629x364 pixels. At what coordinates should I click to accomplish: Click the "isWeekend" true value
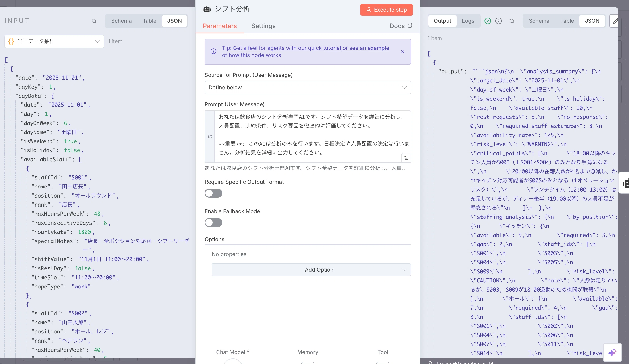70,141
